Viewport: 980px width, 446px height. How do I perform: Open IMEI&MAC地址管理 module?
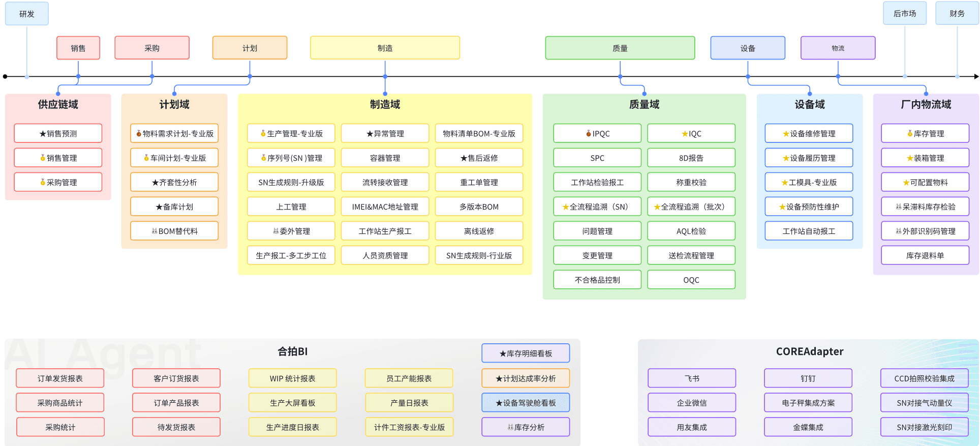(385, 206)
